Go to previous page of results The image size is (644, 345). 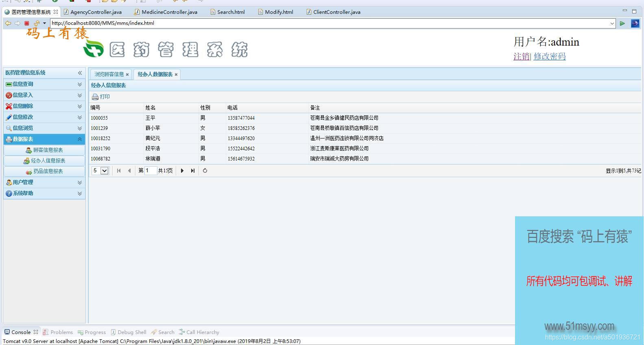pos(129,171)
